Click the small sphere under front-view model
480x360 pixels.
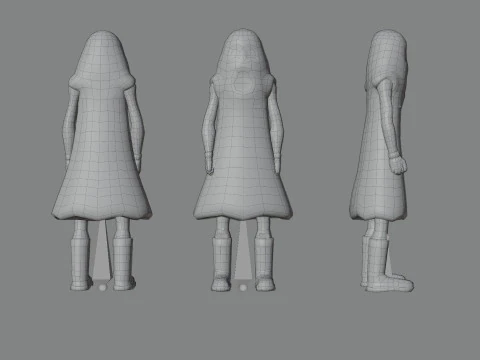[x=243, y=287]
